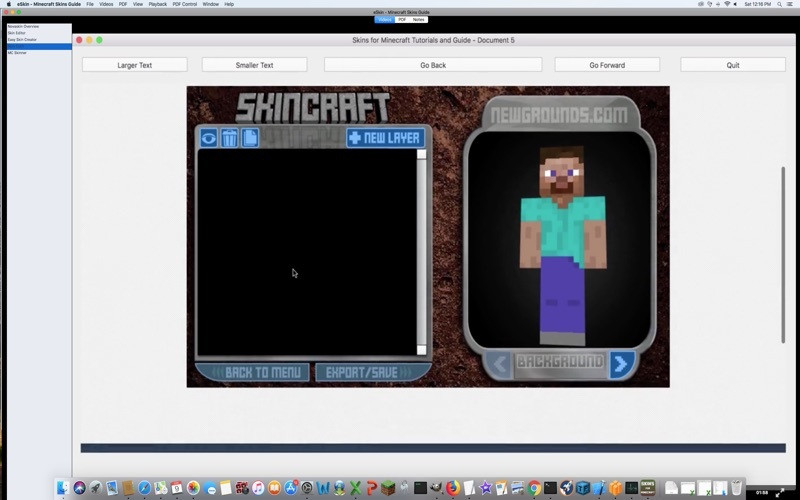Click the fullscreen arrows icon
800x500 pixels.
(x=780, y=493)
